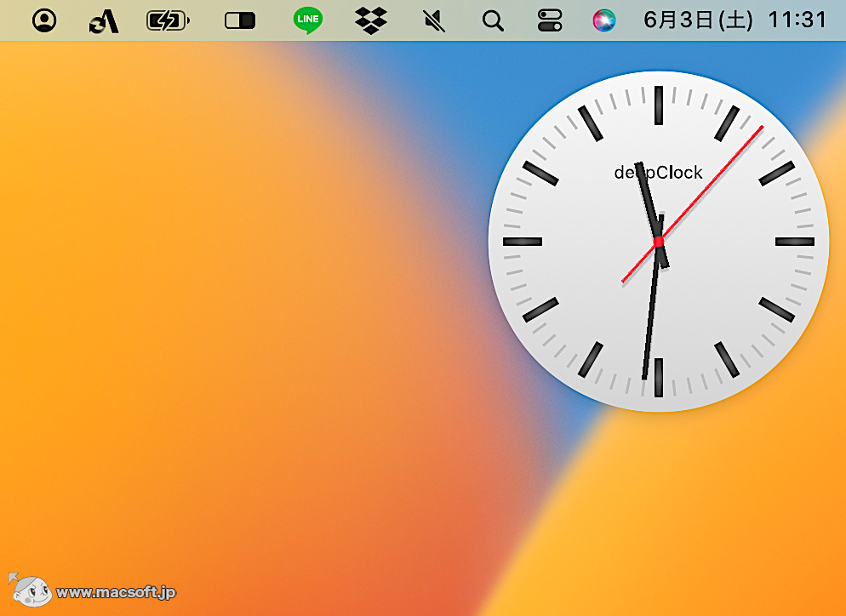Click the fast user switching account icon

click(x=43, y=20)
